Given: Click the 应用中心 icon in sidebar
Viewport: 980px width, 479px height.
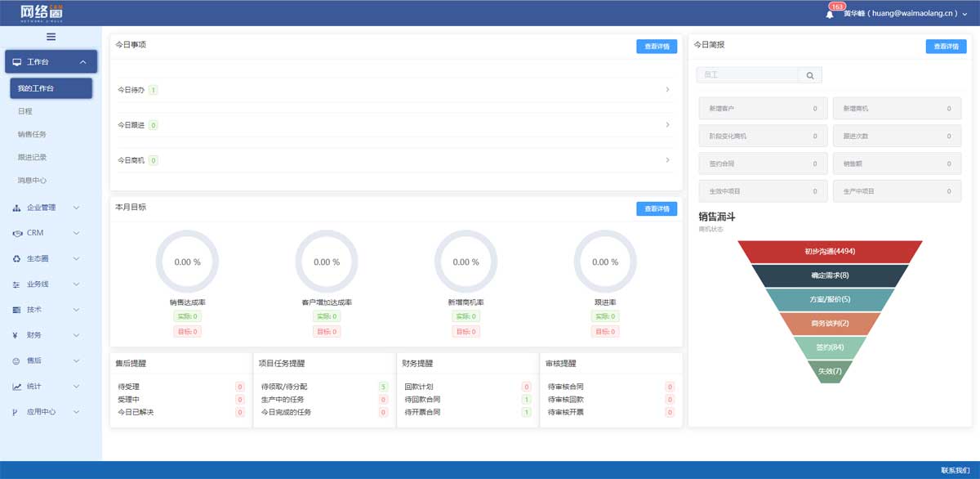Looking at the screenshot, I should pos(16,412).
